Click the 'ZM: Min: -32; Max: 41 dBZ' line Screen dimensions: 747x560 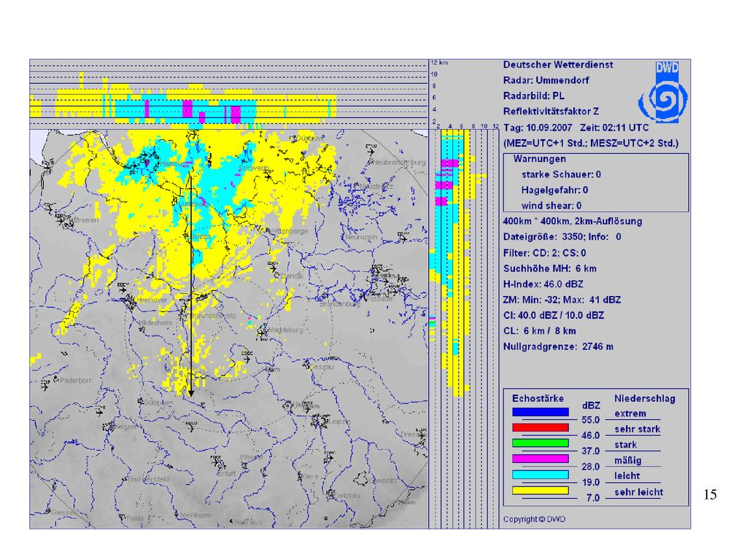[x=562, y=300]
